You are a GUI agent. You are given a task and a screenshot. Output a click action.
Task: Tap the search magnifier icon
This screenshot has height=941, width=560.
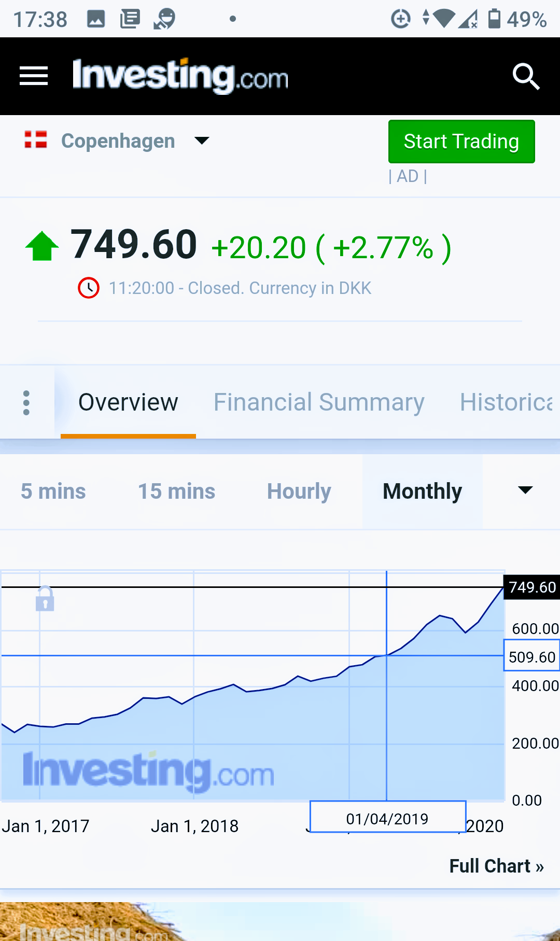pos(526,77)
